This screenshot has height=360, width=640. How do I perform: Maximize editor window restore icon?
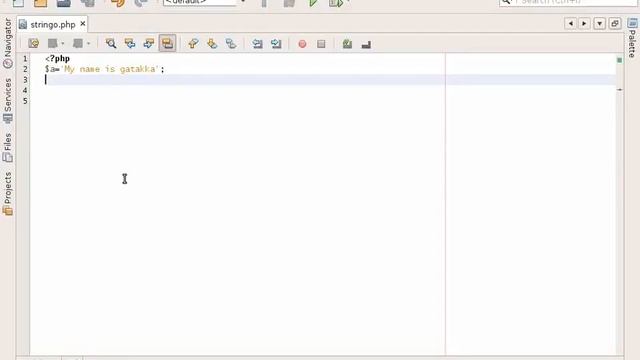(615, 24)
